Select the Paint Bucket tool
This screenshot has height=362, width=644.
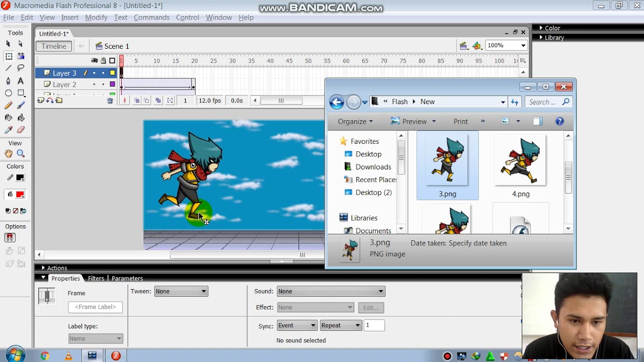(21, 118)
